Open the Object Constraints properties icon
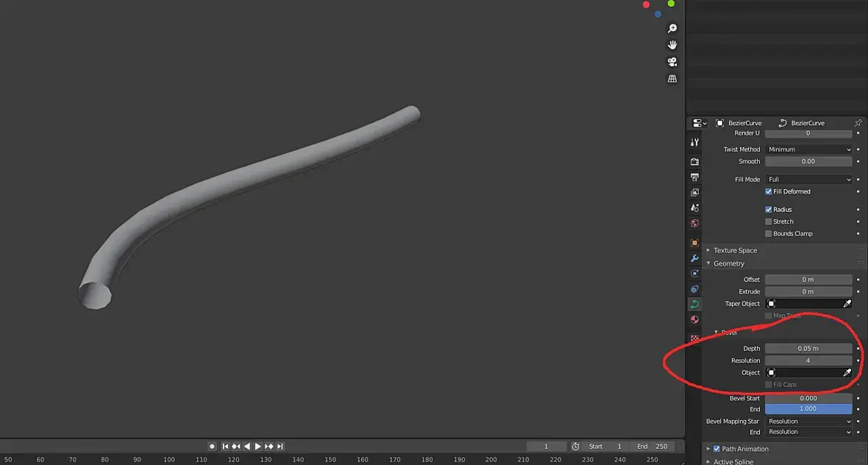868x465 pixels. pos(694,289)
